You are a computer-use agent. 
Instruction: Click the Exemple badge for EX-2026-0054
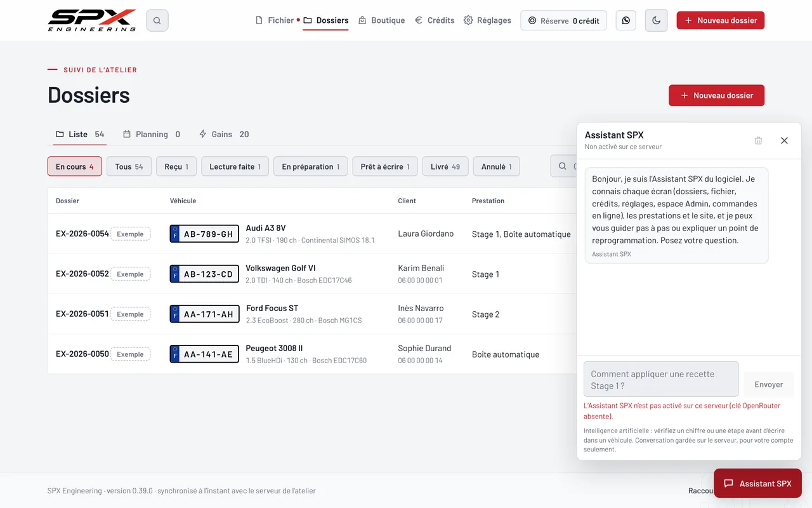[131, 234]
